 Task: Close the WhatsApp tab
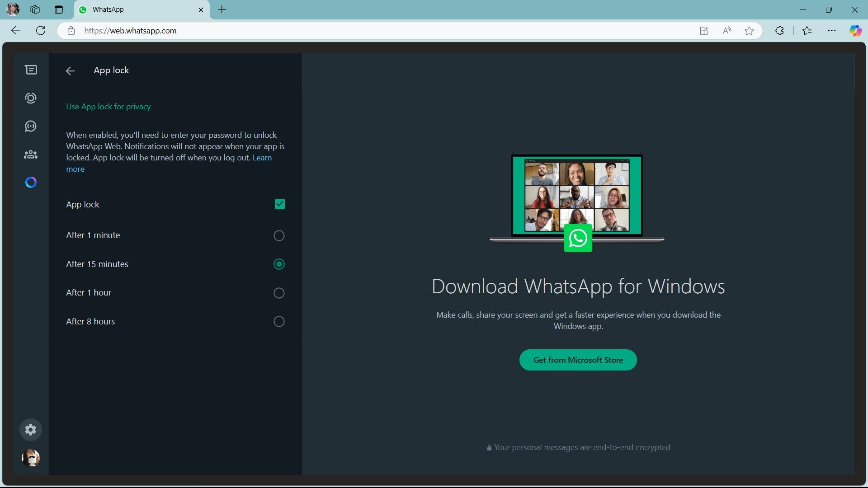pos(201,9)
